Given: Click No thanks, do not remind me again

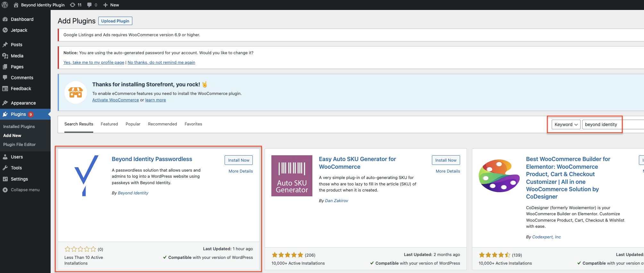Looking at the screenshot, I should tap(161, 63).
